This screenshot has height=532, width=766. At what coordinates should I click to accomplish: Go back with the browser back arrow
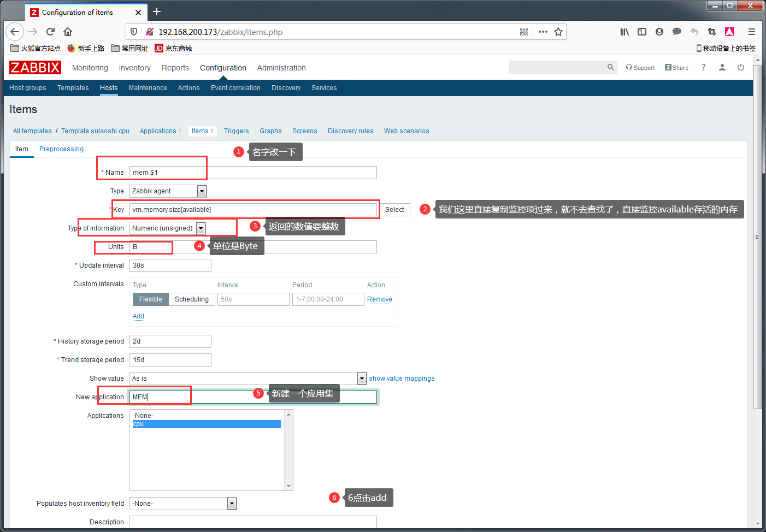pos(15,32)
